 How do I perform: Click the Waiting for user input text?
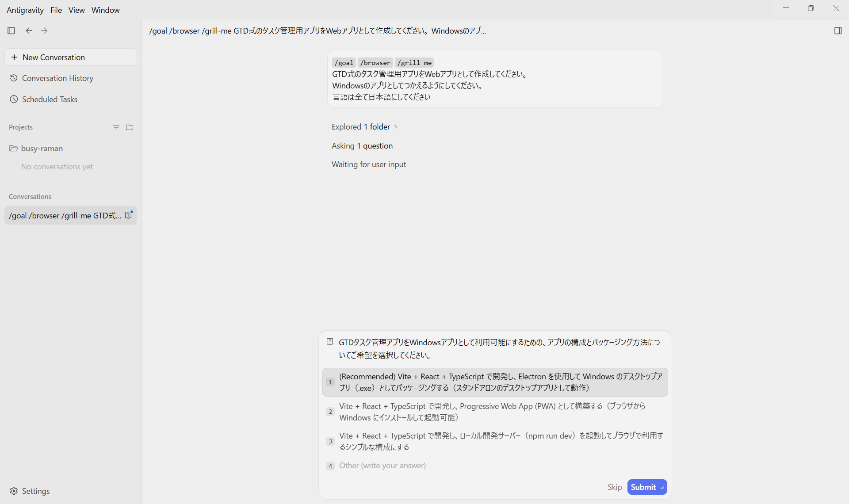pyautogui.click(x=369, y=164)
